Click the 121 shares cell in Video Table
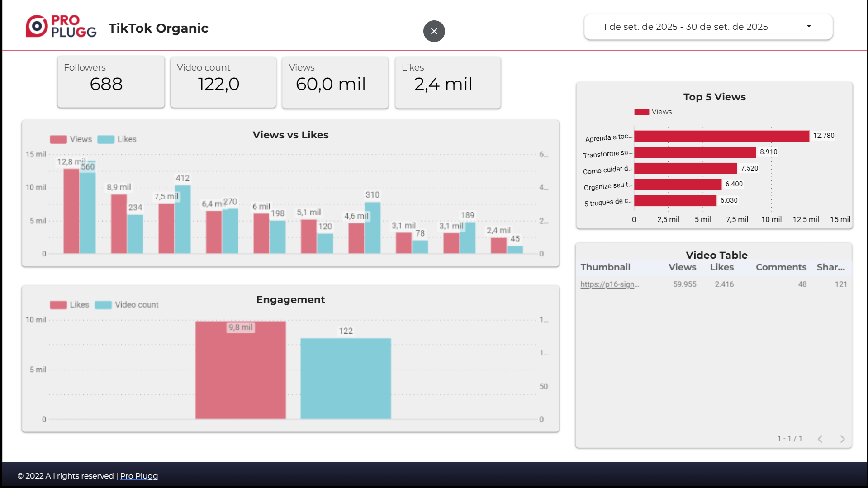Viewport: 868px width, 488px height. coord(841,284)
